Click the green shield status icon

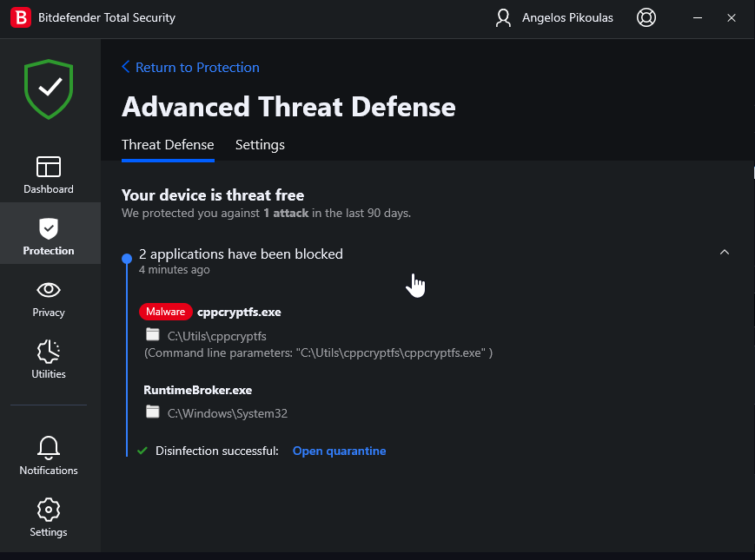tap(49, 89)
